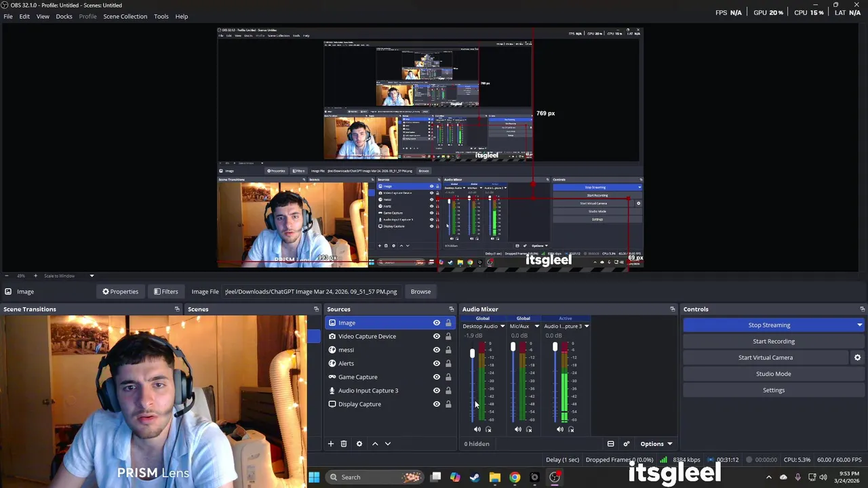
Task: Hide the Display Capture source
Action: (437, 404)
